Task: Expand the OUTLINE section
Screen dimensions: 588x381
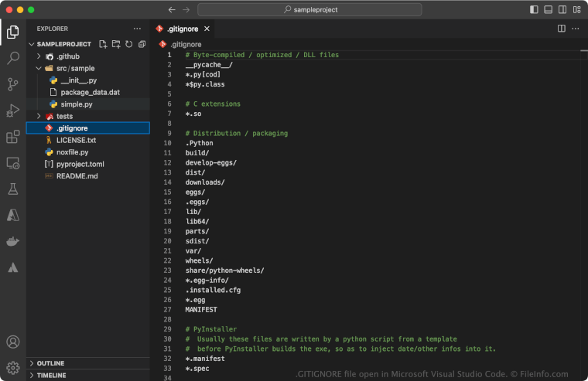Action: click(50, 363)
